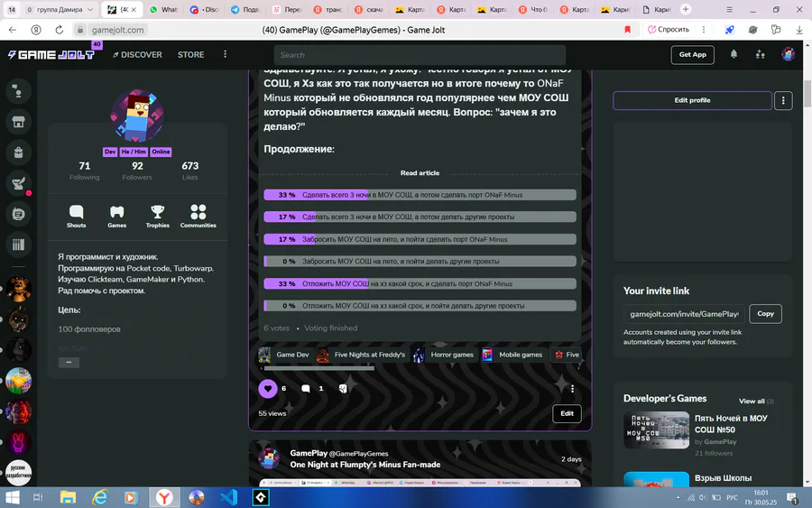Go back in browser history
This screenshot has height=508, width=812.
[x=13, y=30]
